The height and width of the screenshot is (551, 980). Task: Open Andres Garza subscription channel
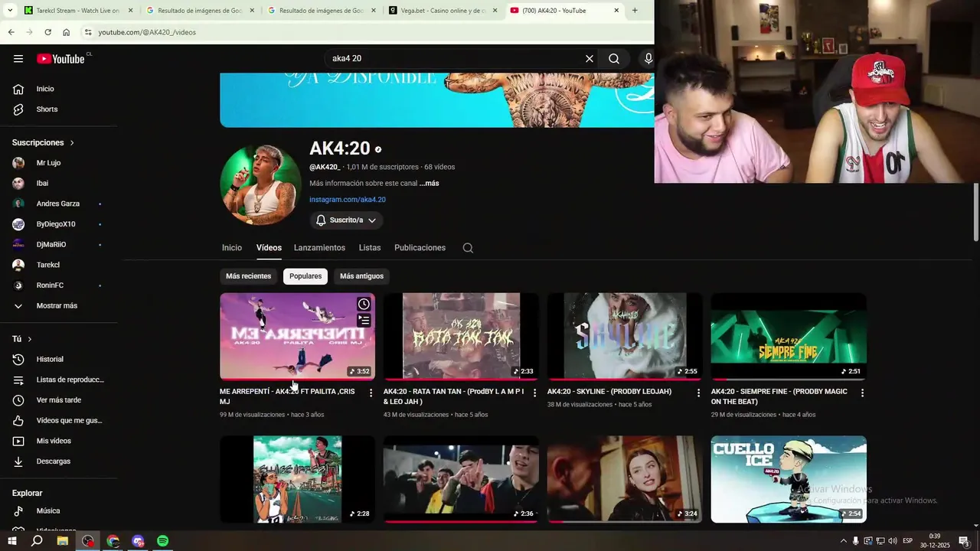pyautogui.click(x=59, y=204)
